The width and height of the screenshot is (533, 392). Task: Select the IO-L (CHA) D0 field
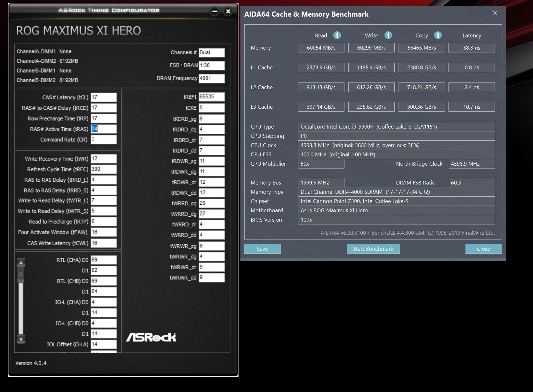pyautogui.click(x=104, y=302)
